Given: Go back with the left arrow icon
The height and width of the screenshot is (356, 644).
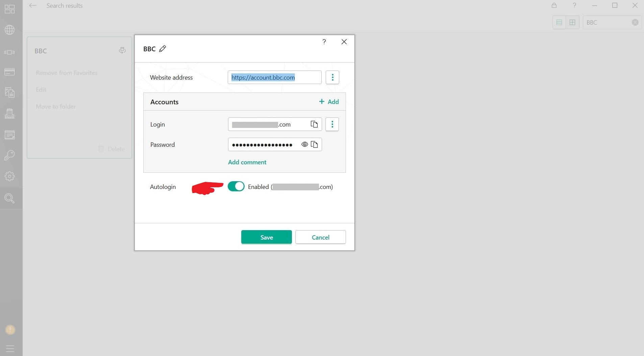Looking at the screenshot, I should coord(32,5).
